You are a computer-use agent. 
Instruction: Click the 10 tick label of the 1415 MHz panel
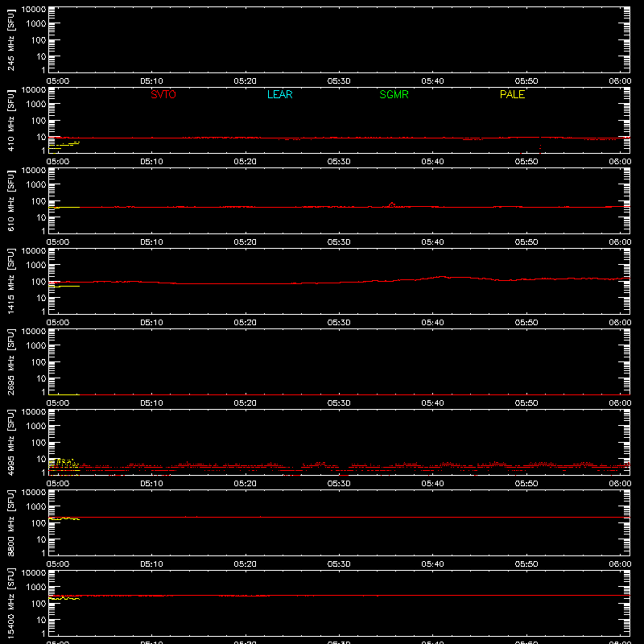[41, 298]
